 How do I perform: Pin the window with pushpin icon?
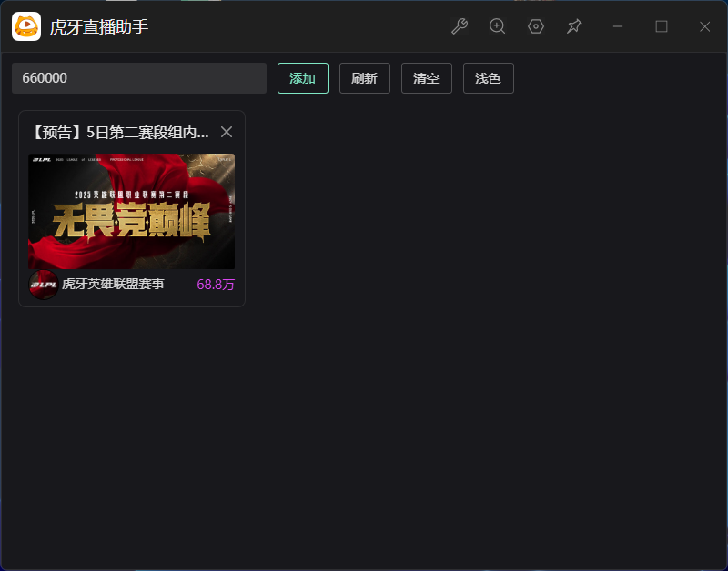[x=574, y=26]
